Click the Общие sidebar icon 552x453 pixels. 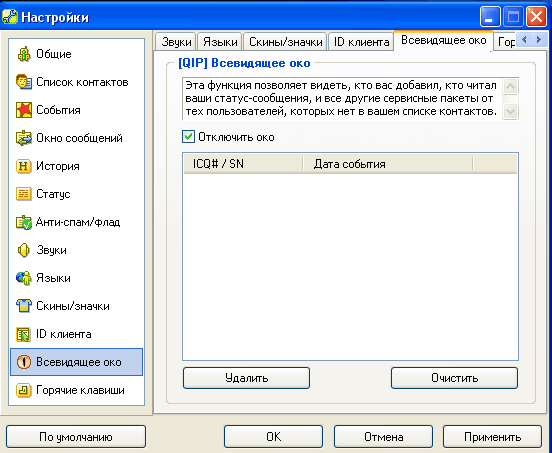pyautogui.click(x=24, y=54)
